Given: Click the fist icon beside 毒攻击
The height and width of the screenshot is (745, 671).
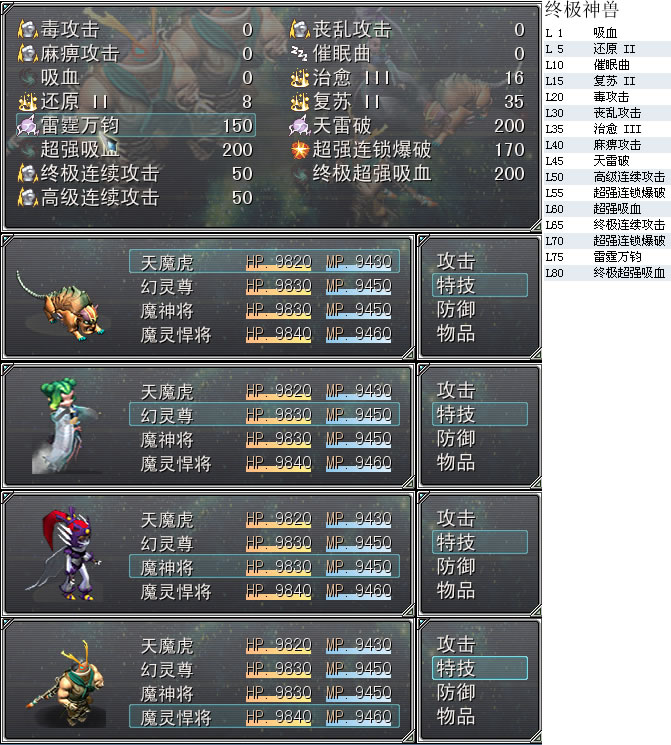Looking at the screenshot, I should pyautogui.click(x=28, y=29).
